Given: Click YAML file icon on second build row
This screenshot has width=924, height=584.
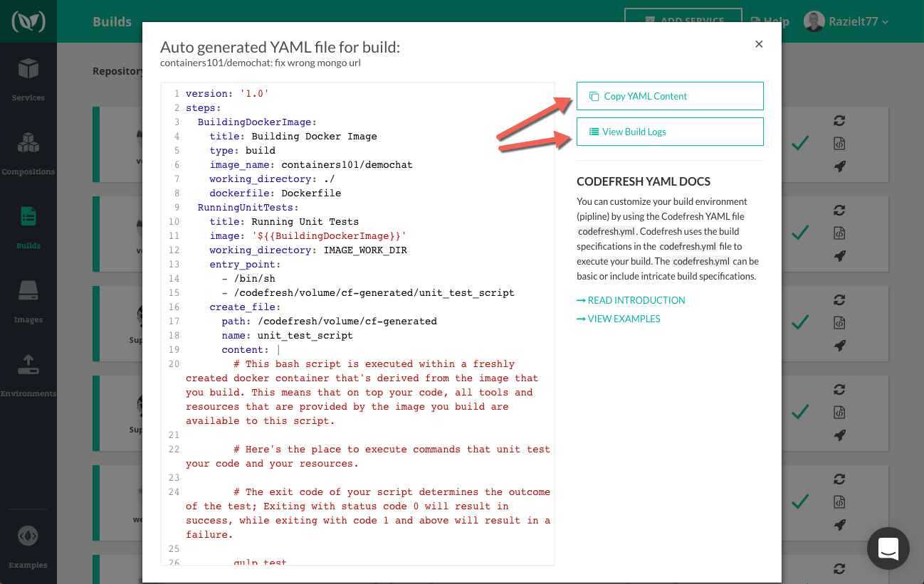Looking at the screenshot, I should [839, 233].
